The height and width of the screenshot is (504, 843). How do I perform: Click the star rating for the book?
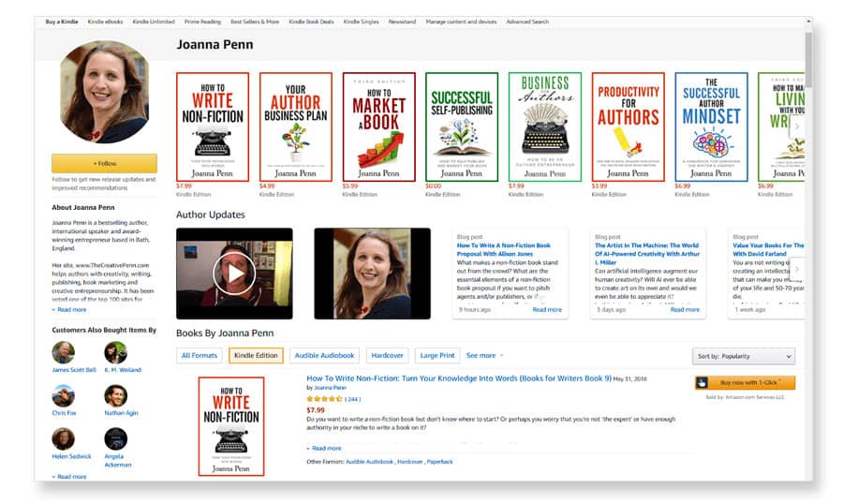[324, 399]
